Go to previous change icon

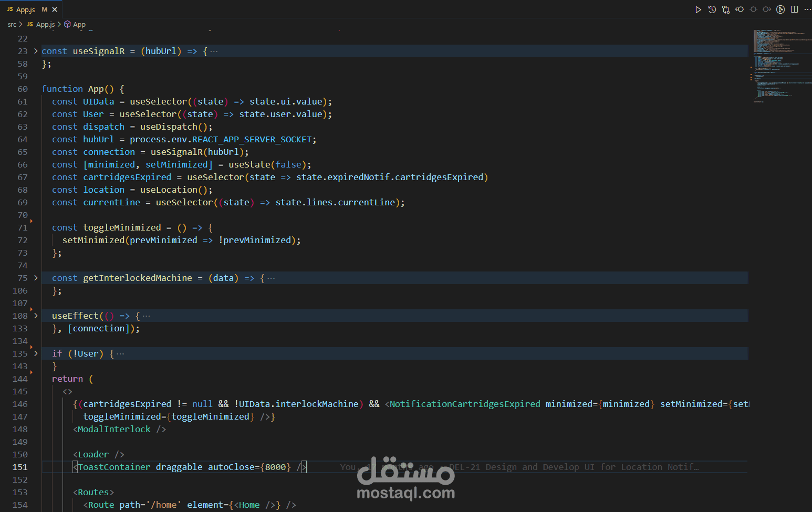(740, 9)
